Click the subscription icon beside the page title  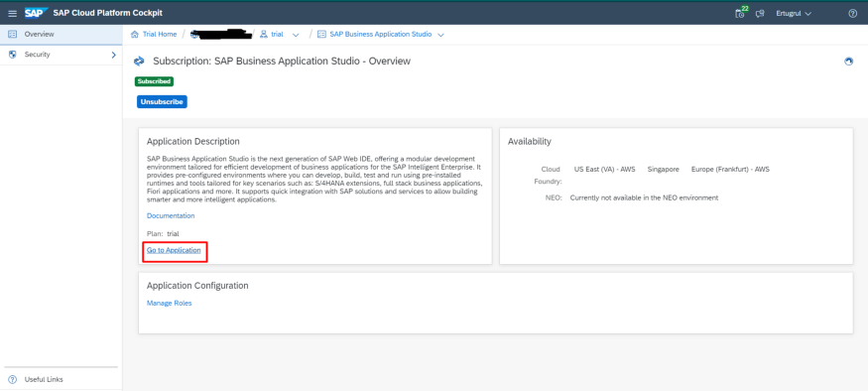(140, 61)
